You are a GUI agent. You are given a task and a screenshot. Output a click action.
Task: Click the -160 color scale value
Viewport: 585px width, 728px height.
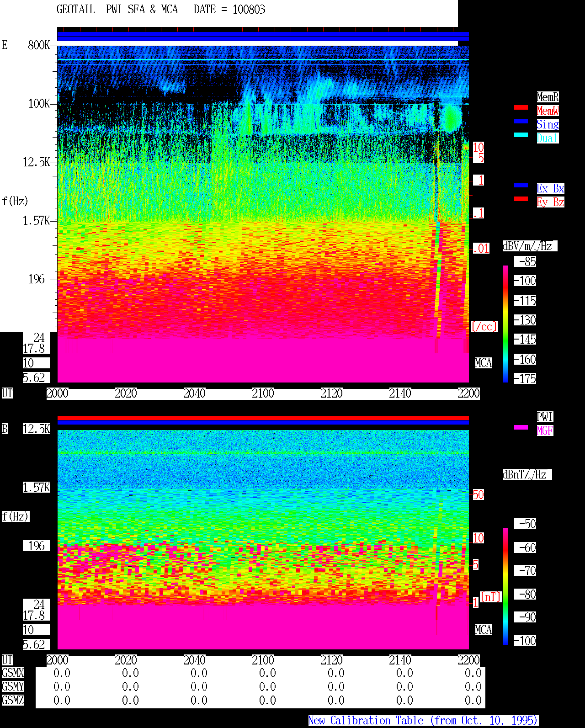click(526, 359)
